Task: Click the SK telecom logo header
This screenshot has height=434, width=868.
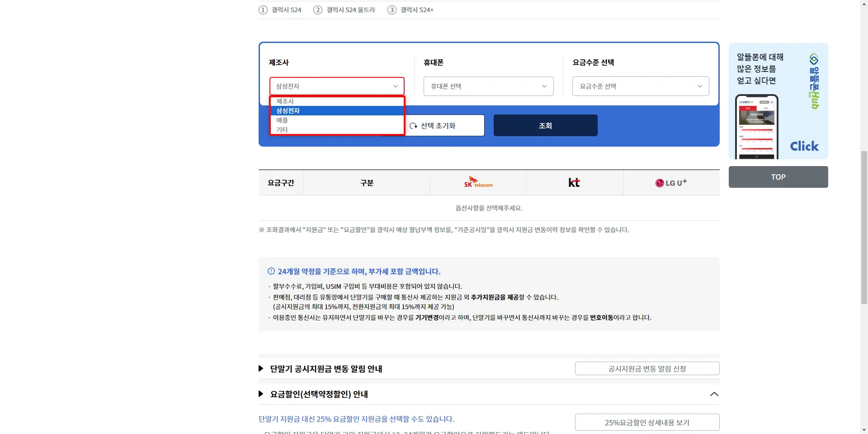Action: point(478,182)
